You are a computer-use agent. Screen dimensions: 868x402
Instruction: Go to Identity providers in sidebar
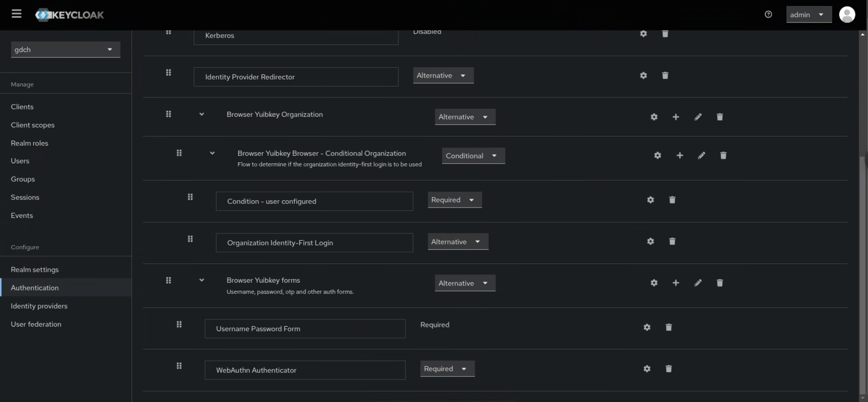point(39,306)
